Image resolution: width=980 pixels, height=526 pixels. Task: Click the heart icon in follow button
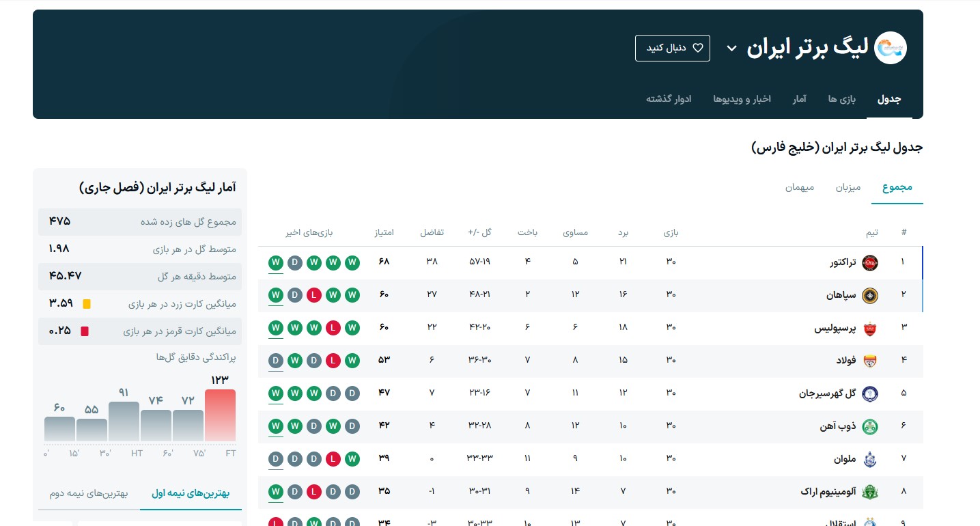tap(698, 48)
